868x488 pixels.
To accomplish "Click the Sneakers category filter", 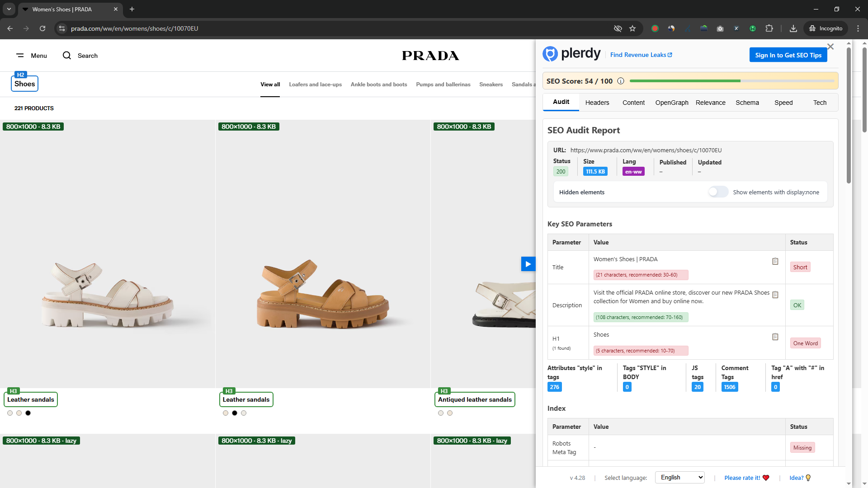I will click(x=491, y=84).
